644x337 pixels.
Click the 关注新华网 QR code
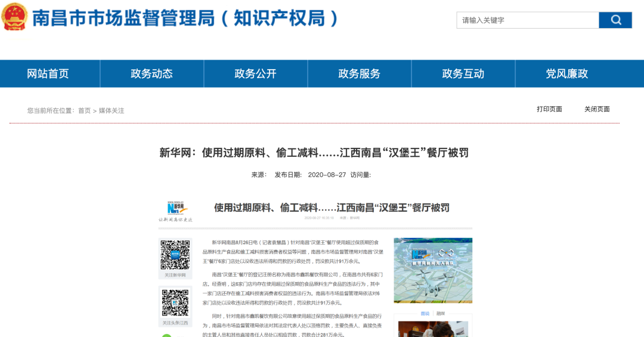click(175, 255)
